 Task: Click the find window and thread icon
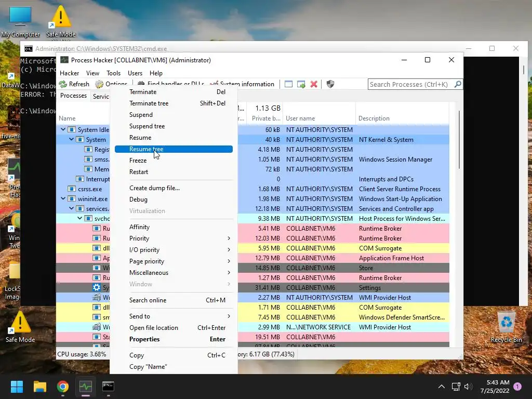[301, 84]
